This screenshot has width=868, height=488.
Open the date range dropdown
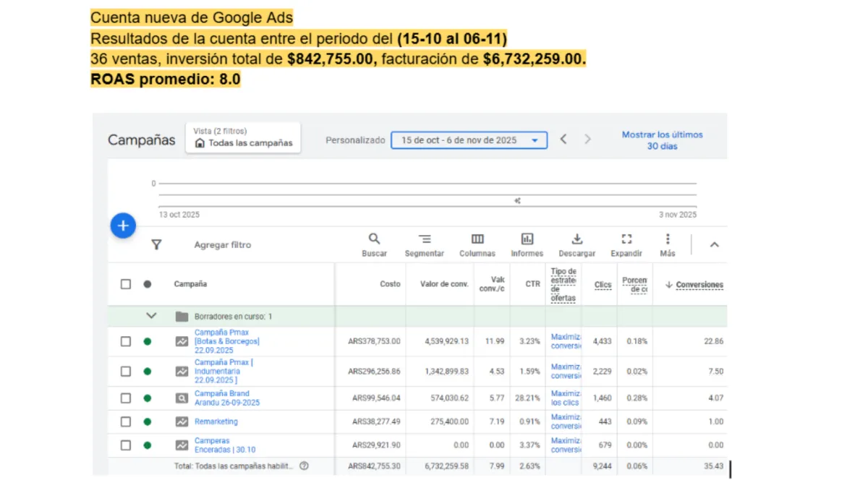pyautogui.click(x=469, y=140)
